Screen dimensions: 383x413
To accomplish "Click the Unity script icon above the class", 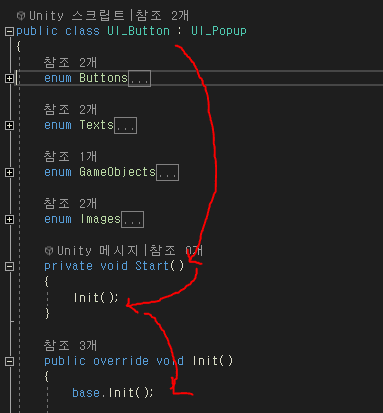I will [21, 15].
